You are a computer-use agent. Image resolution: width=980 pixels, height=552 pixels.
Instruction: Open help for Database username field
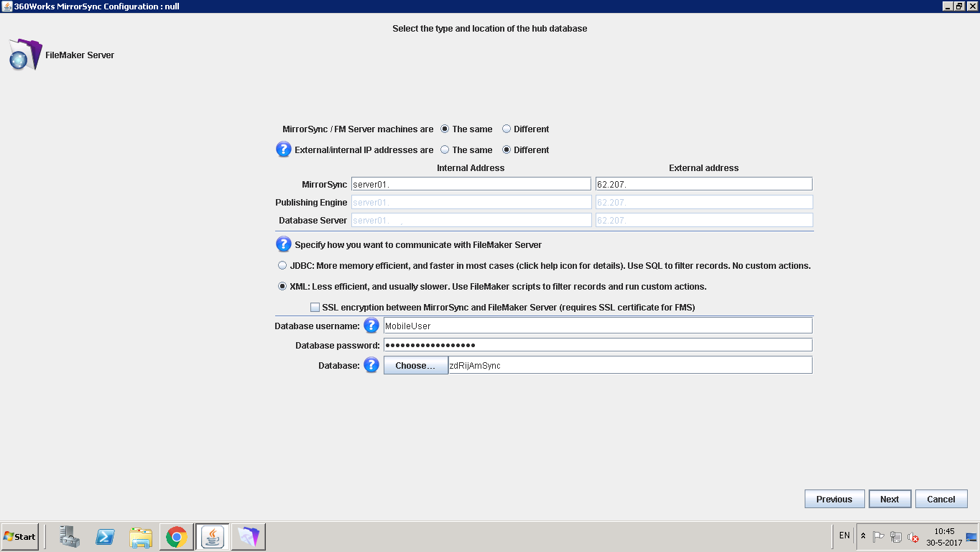click(371, 326)
